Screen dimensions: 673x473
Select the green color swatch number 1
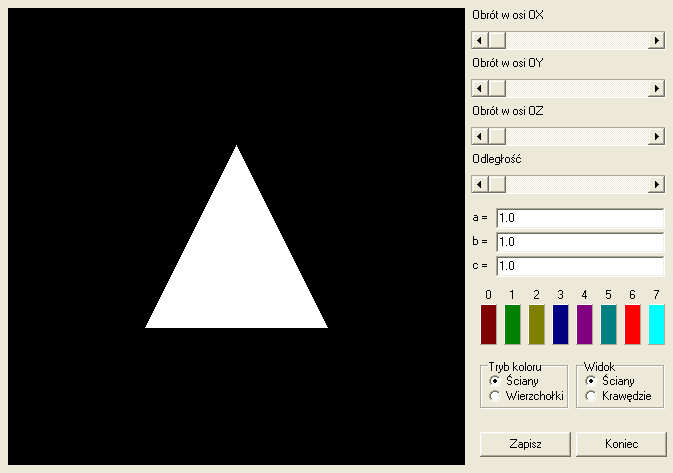pyautogui.click(x=512, y=325)
